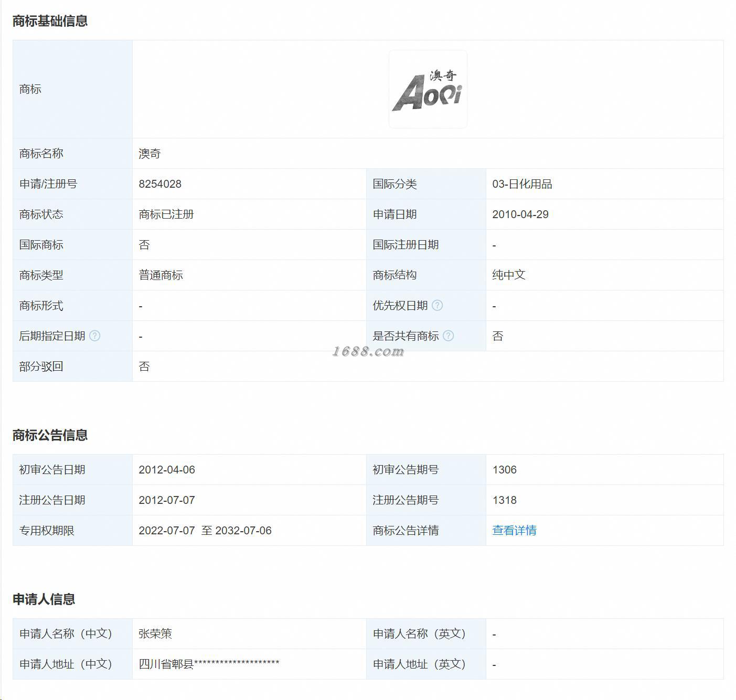Click the 申请人信息 section heading
736x700 pixels.
point(44,599)
